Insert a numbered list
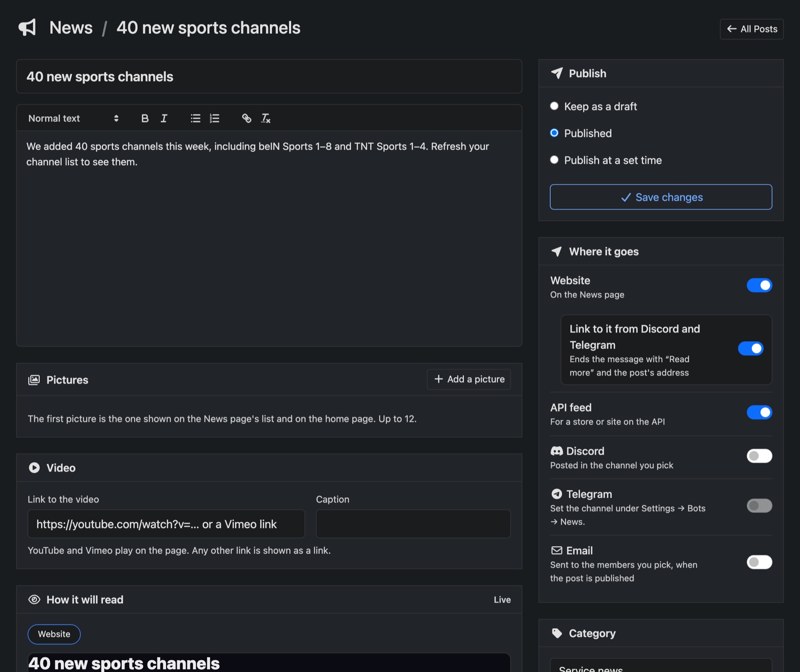 point(215,118)
